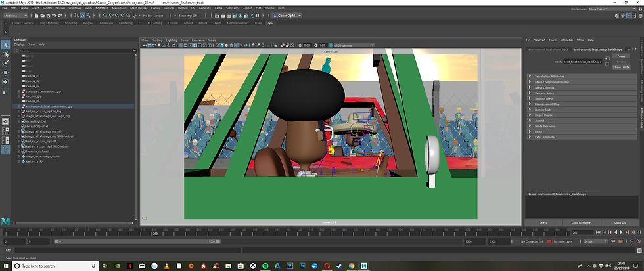Click the Load Attributes button
The height and width of the screenshot is (271, 644).
coord(581,222)
